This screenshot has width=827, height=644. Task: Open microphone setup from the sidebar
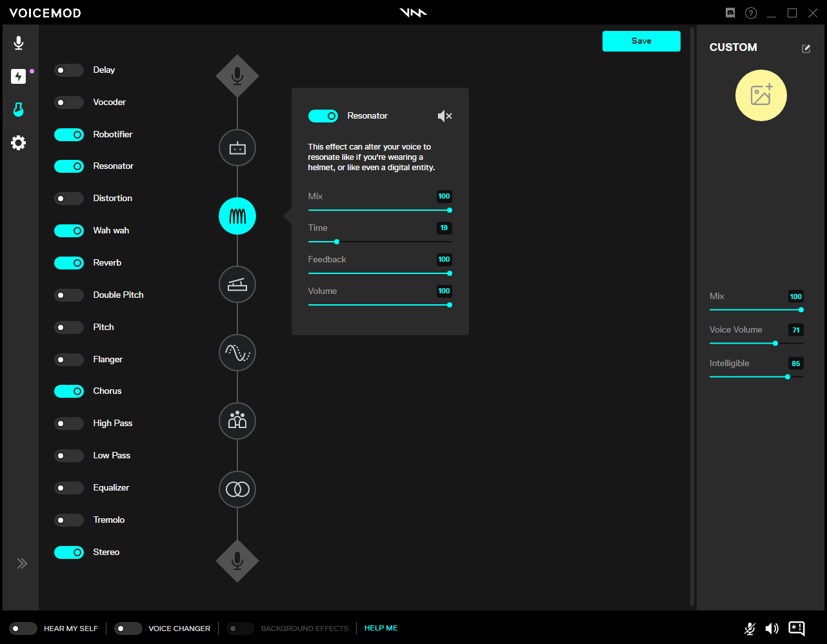[x=18, y=43]
